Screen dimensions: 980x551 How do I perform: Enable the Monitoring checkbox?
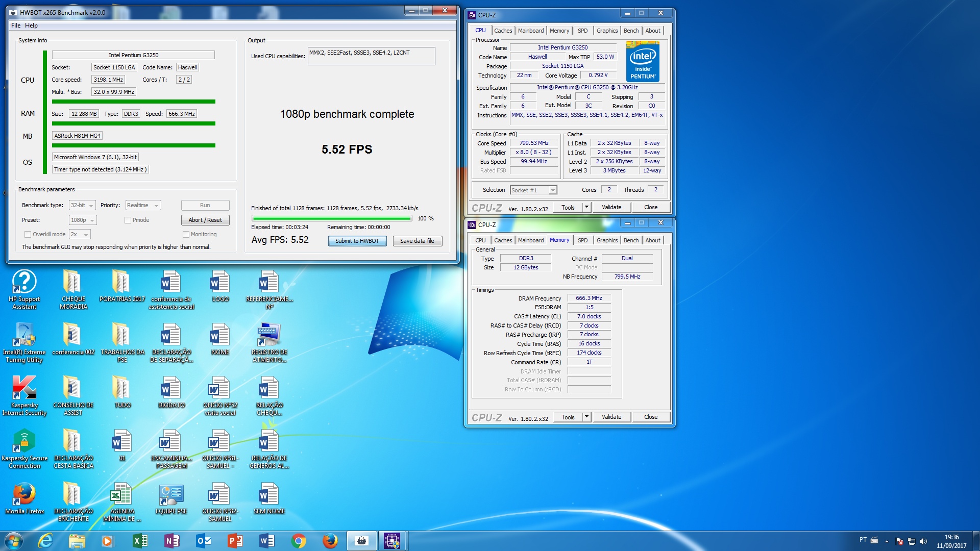point(186,235)
